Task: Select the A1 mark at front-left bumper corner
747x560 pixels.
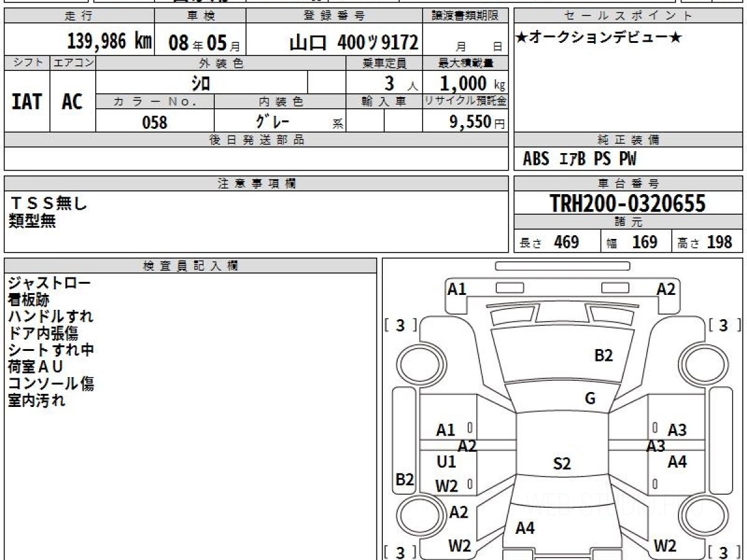Action: click(x=457, y=289)
